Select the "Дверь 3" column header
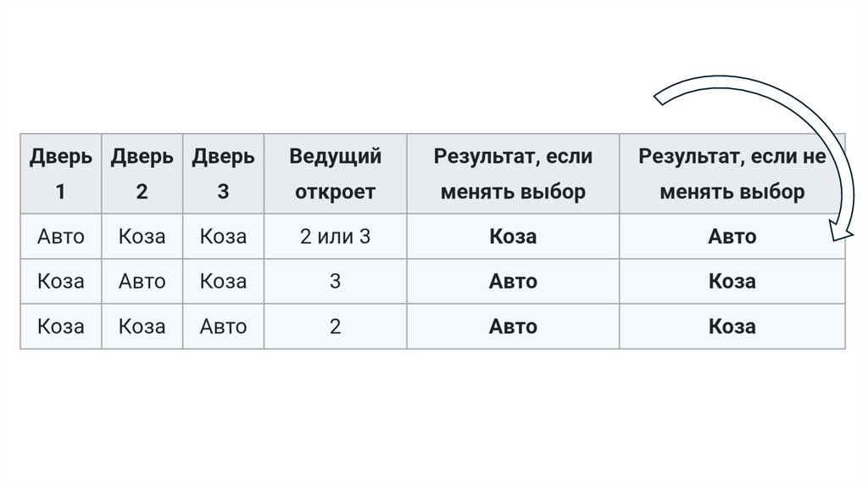Screen dimensions: 868x487 [223, 174]
